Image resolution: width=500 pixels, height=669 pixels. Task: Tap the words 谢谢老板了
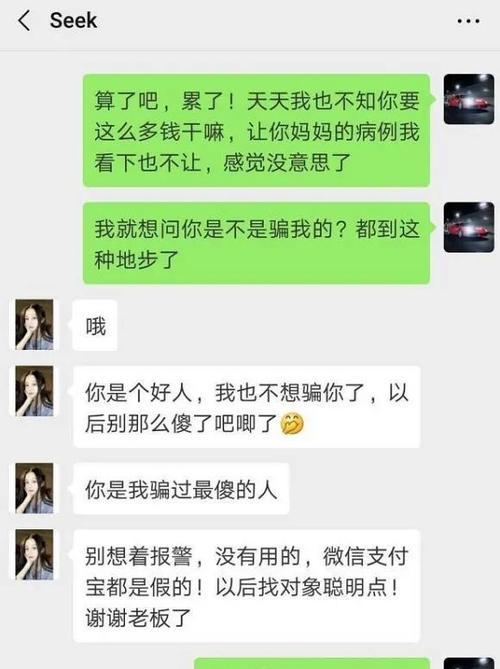[x=138, y=618]
